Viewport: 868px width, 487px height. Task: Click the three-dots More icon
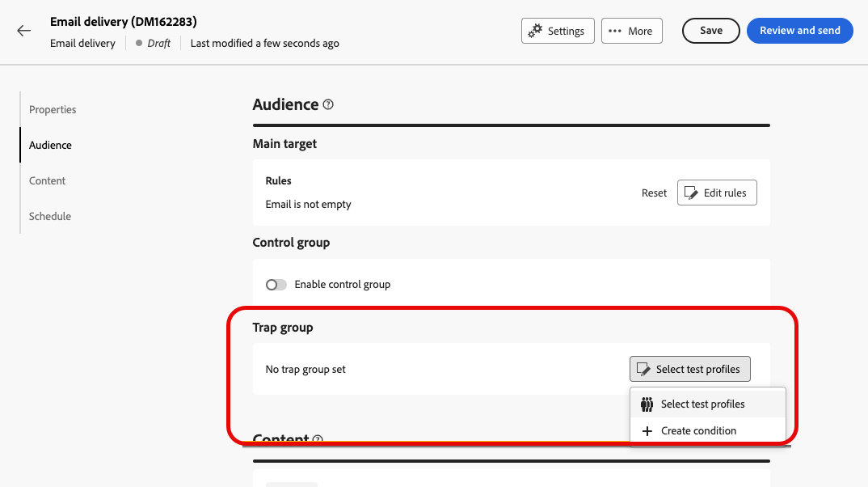click(x=615, y=31)
